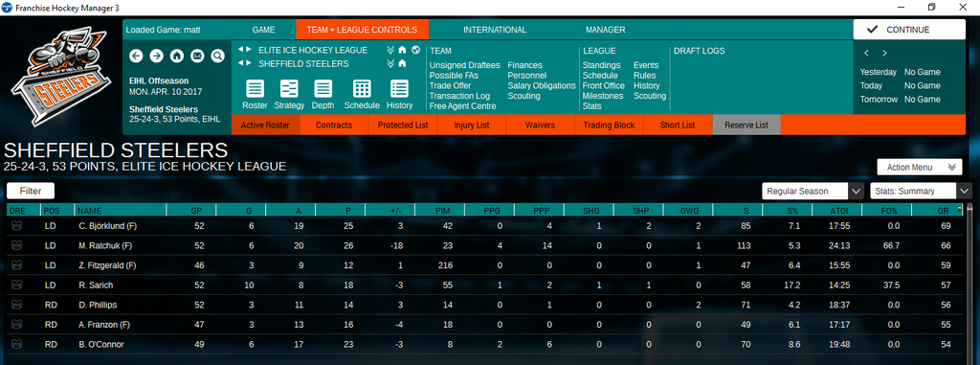
Task: Open league Milestones link
Action: click(x=603, y=96)
